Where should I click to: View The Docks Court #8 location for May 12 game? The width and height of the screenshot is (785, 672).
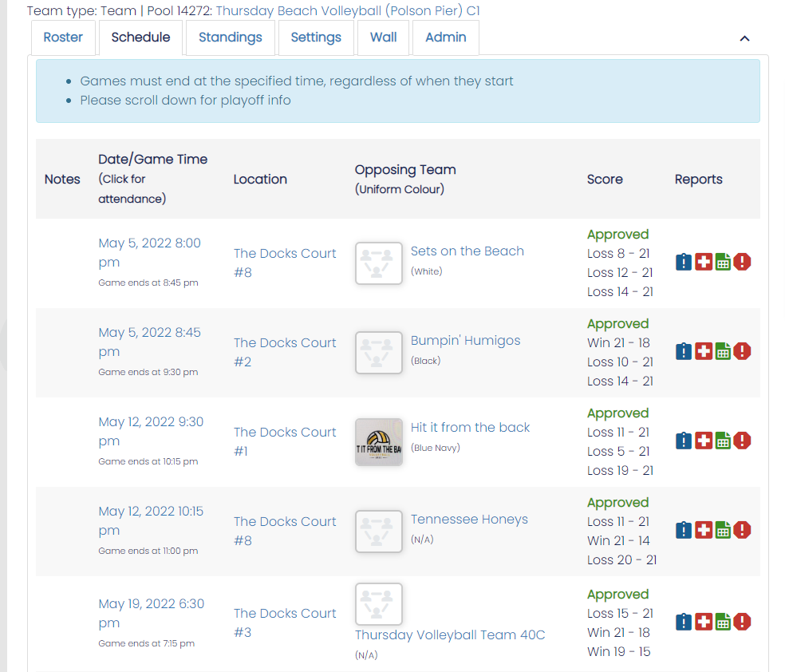[x=285, y=531]
